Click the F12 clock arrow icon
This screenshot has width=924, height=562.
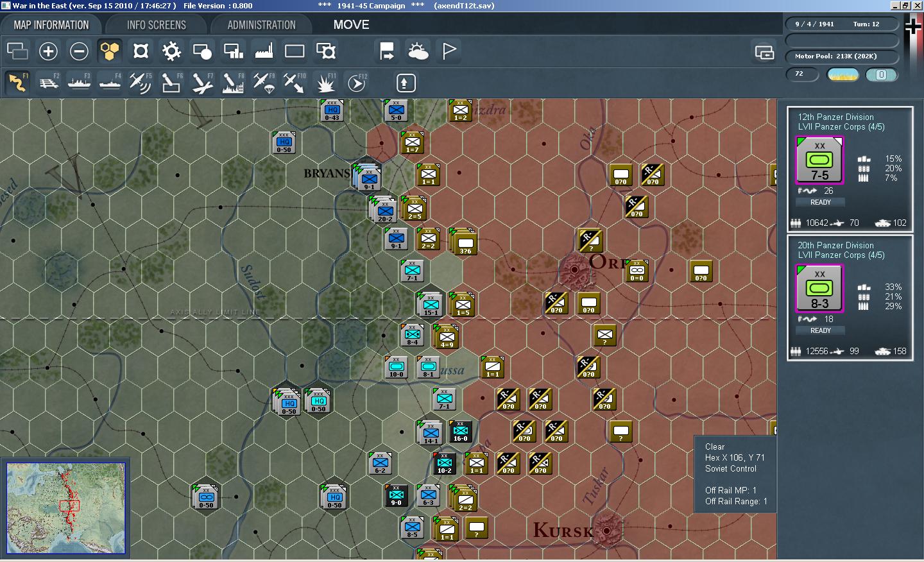coord(357,82)
